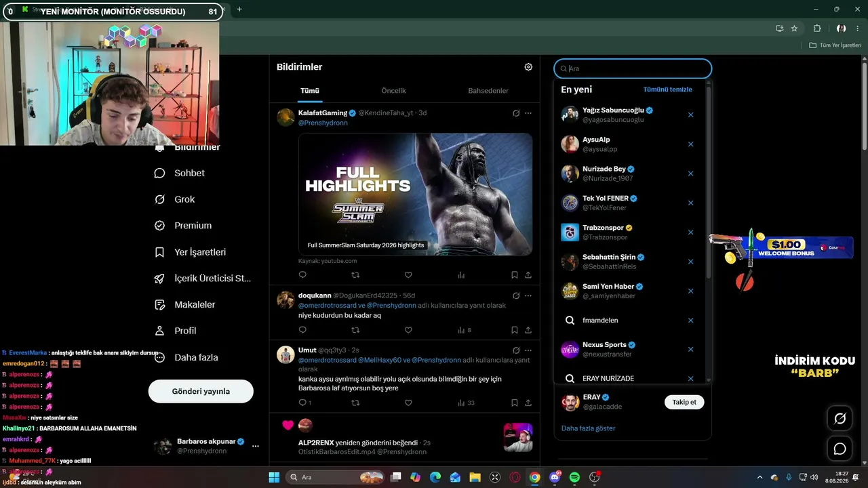This screenshot has height=488, width=868.
Task: Open the floating messages button
Action: click(x=840, y=449)
